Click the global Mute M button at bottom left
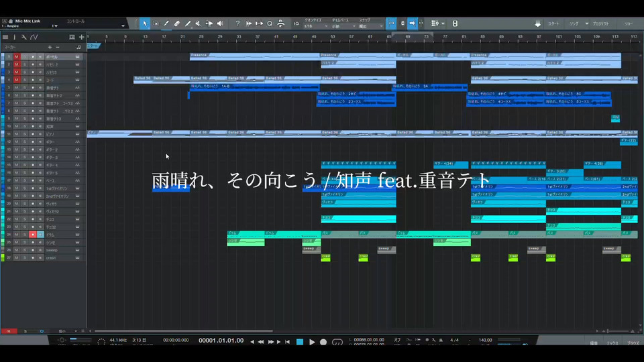The width and height of the screenshot is (644, 362). (x=9, y=331)
